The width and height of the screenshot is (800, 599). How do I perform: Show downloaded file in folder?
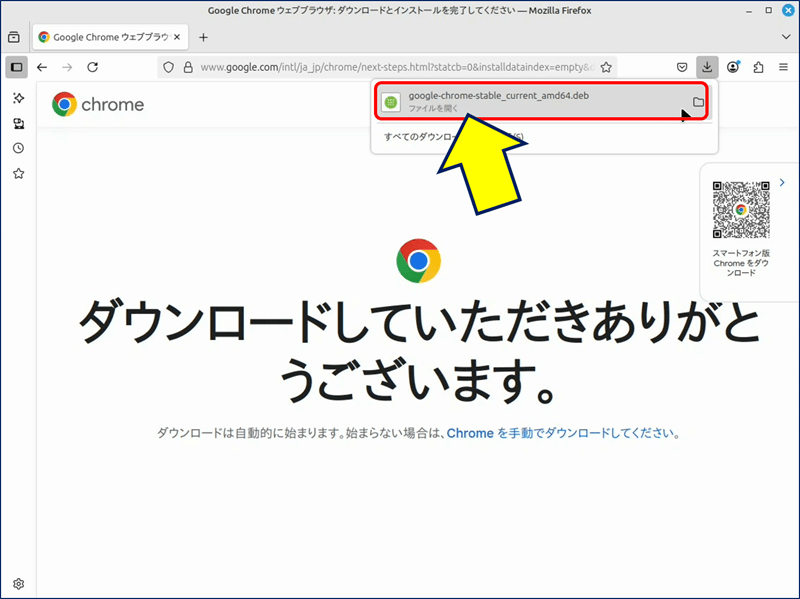(698, 102)
